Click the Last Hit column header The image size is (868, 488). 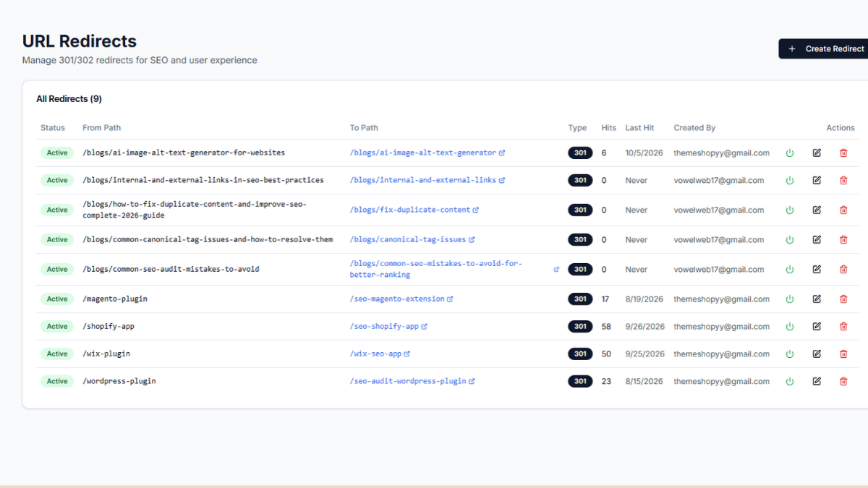point(639,128)
